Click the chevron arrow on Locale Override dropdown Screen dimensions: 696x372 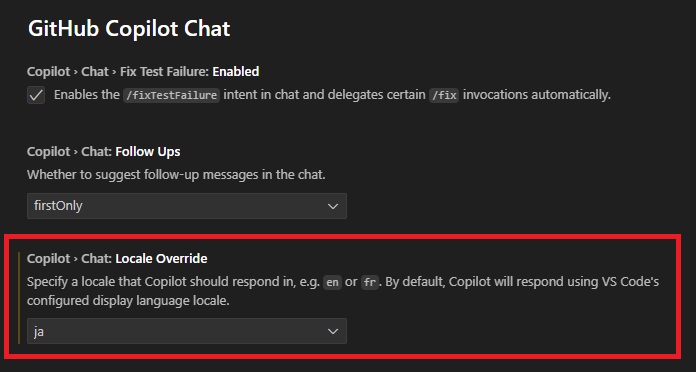click(332, 332)
